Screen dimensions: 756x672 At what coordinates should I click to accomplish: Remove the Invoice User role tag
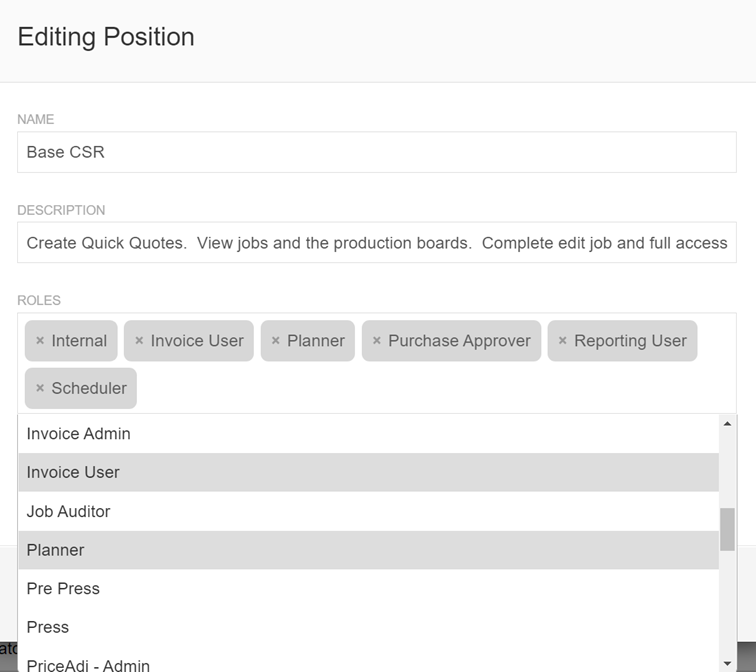coord(139,341)
